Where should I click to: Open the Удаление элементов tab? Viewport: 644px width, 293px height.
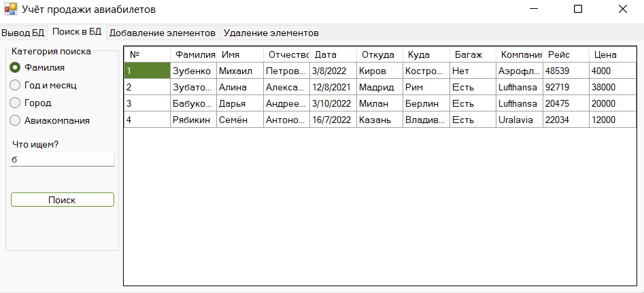pyautogui.click(x=271, y=33)
